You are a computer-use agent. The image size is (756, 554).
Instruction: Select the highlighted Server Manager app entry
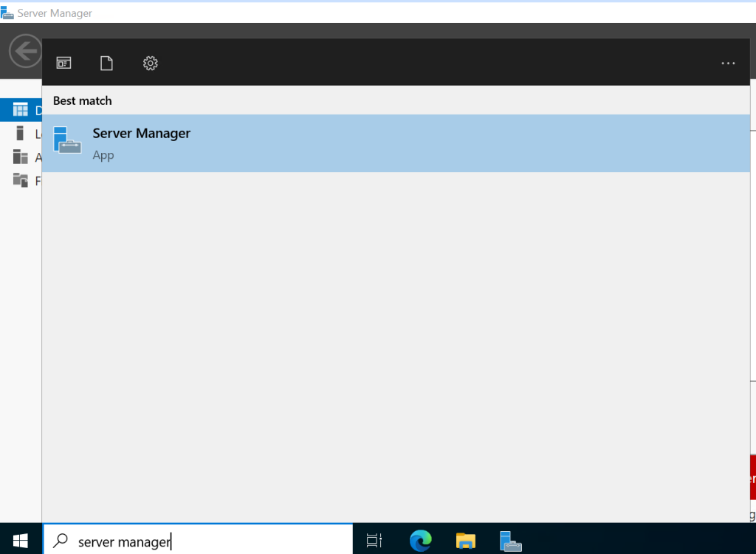[295, 143]
